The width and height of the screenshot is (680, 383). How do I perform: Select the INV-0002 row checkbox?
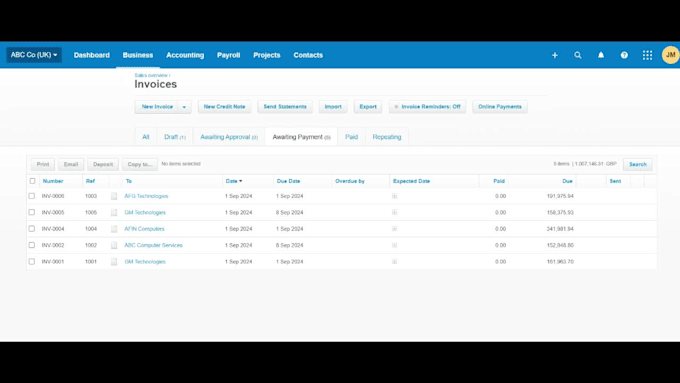pyautogui.click(x=32, y=245)
